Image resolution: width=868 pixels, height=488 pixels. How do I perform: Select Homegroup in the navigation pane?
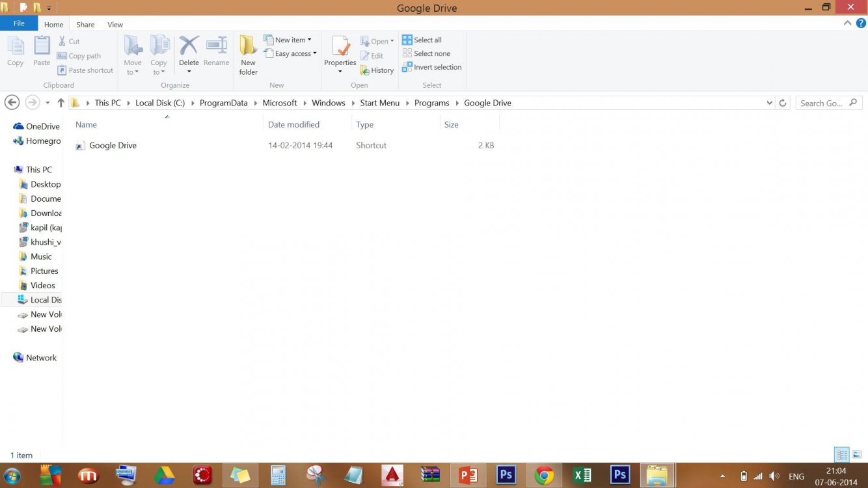pos(38,141)
